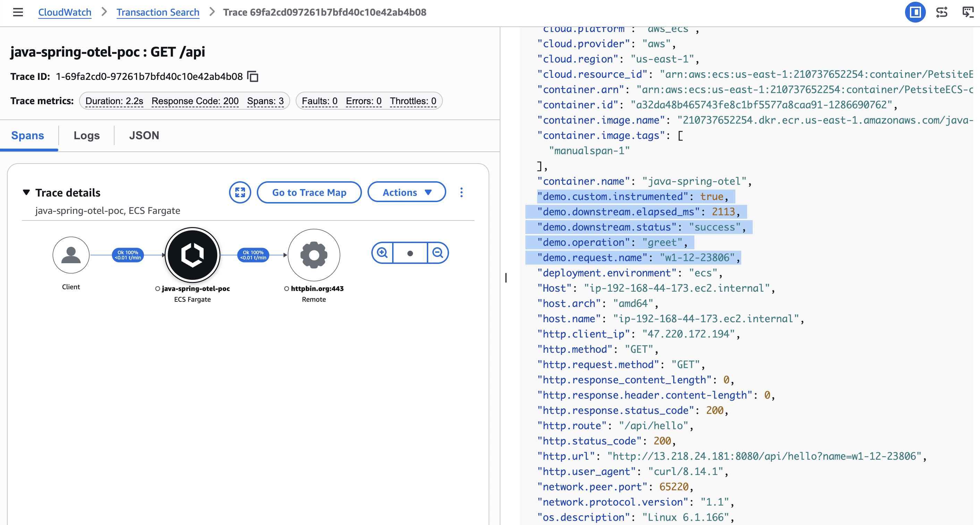980x525 pixels.
Task: Zoom in on the trace map
Action: click(x=382, y=253)
